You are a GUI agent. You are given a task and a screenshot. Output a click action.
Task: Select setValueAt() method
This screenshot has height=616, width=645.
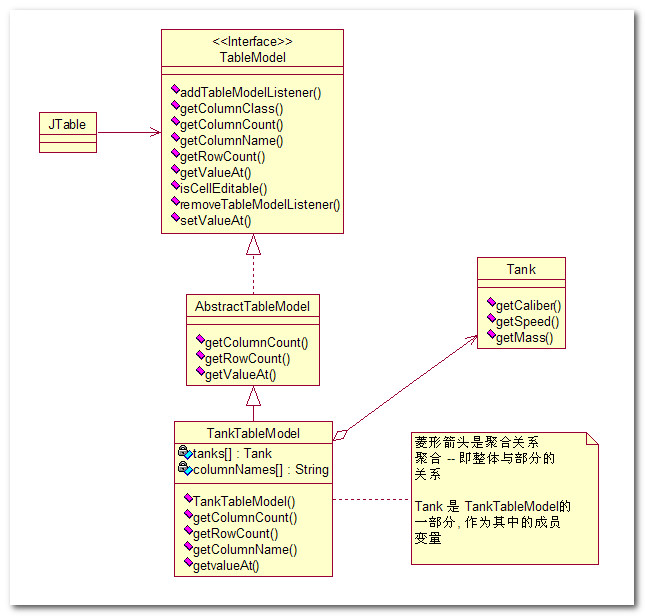click(216, 221)
